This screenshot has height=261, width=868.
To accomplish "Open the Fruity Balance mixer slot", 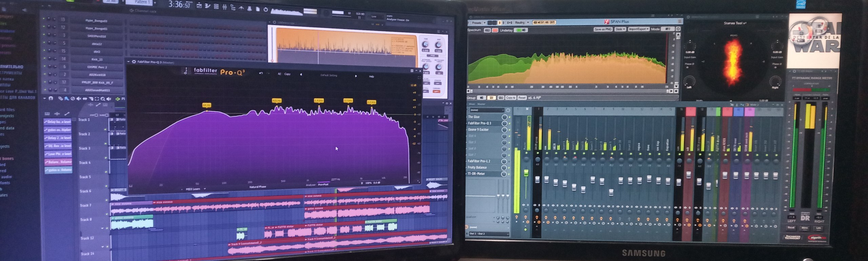I will (x=477, y=167).
